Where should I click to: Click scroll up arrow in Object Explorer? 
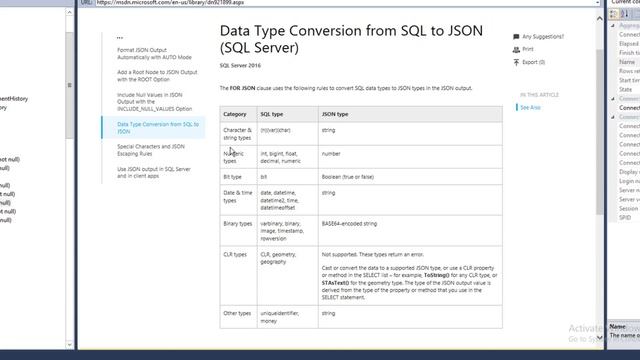point(69,13)
